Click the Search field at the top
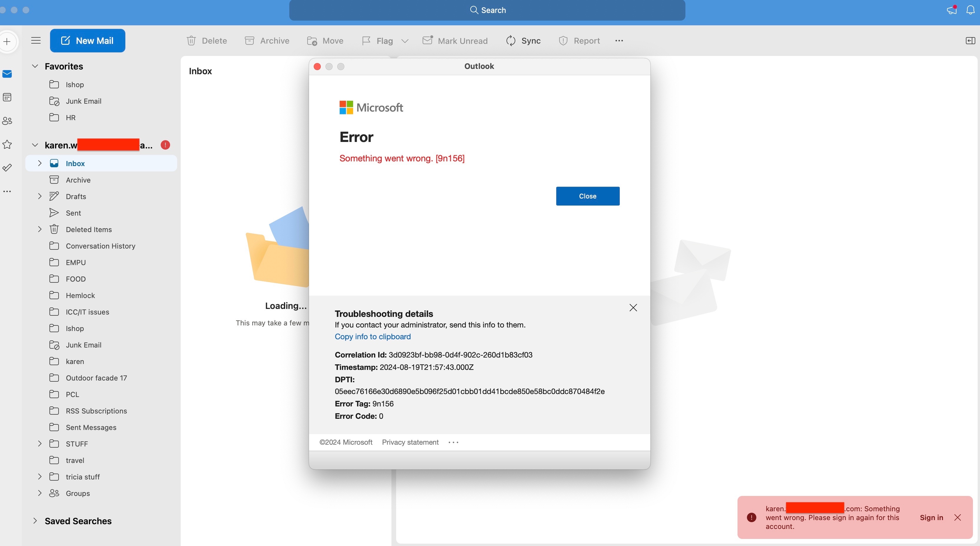 [488, 10]
